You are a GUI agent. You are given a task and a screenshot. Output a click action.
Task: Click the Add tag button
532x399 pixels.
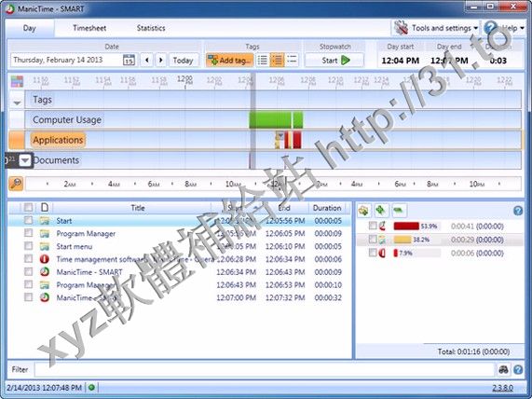point(229,61)
